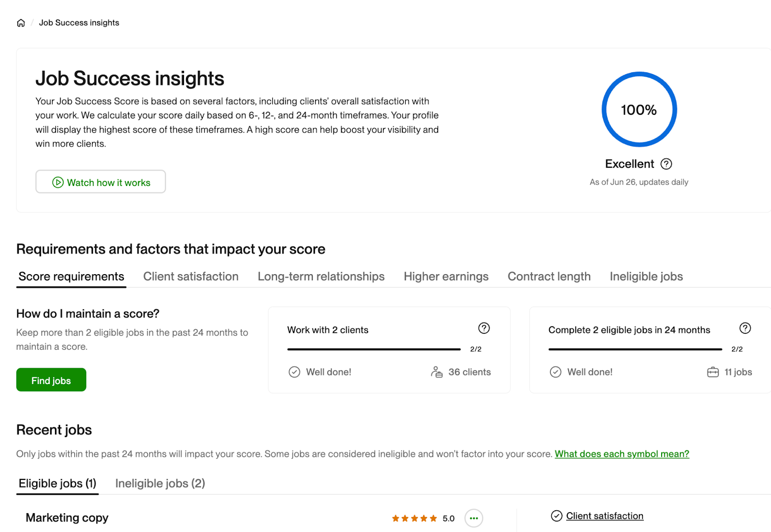The width and height of the screenshot is (771, 532).
Task: Open help for Work with 2 clients
Action: pyautogui.click(x=484, y=328)
